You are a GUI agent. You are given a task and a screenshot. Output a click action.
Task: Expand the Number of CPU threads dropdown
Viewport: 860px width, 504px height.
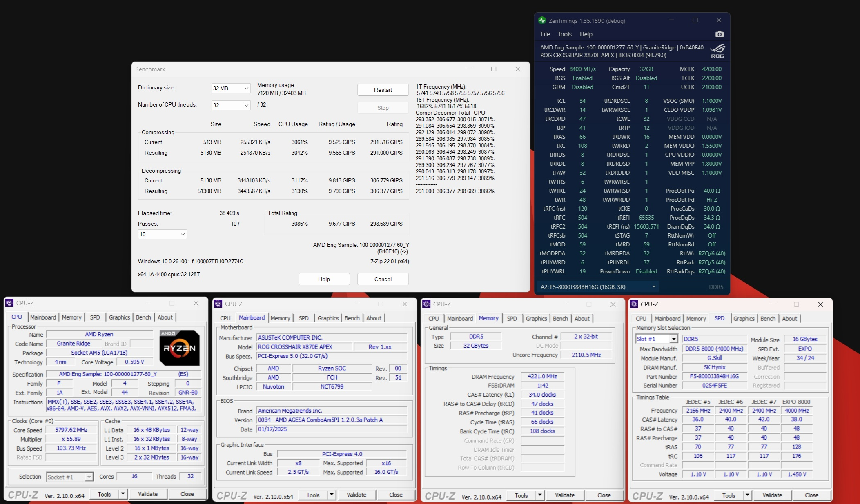pos(231,105)
